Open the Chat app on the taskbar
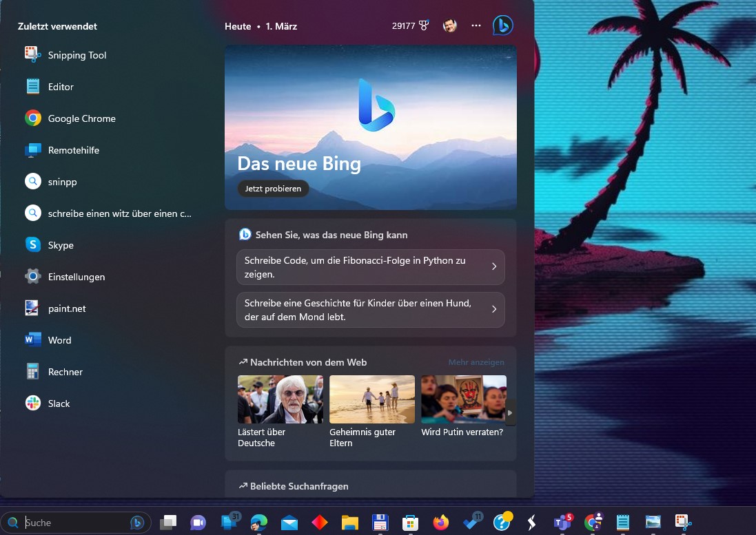This screenshot has width=756, height=535. (198, 523)
